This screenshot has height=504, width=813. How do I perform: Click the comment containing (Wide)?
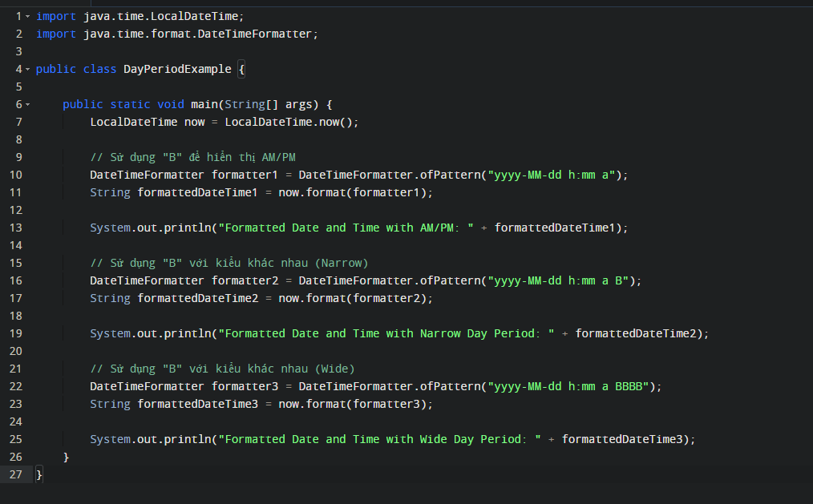222,369
